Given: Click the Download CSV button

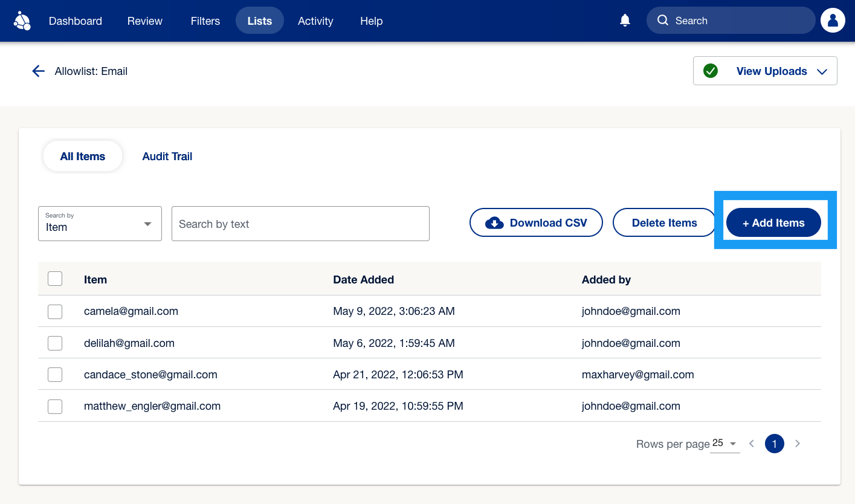Looking at the screenshot, I should pyautogui.click(x=536, y=223).
